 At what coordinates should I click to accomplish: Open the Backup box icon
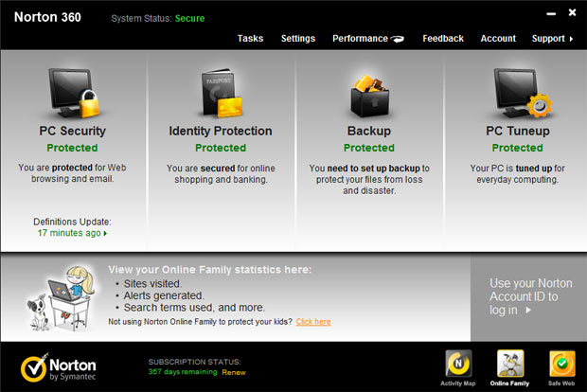[370, 96]
